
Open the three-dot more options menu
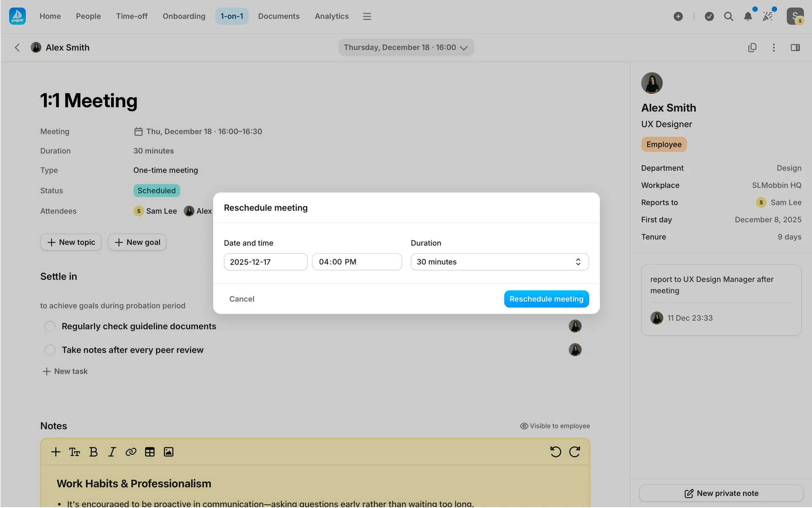(774, 47)
